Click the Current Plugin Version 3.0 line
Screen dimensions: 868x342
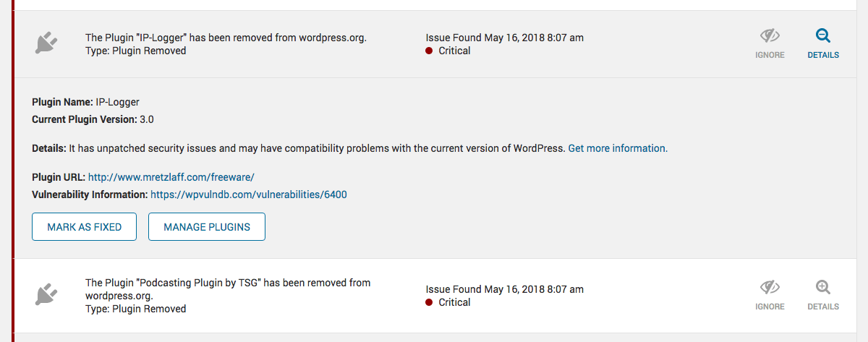(93, 119)
